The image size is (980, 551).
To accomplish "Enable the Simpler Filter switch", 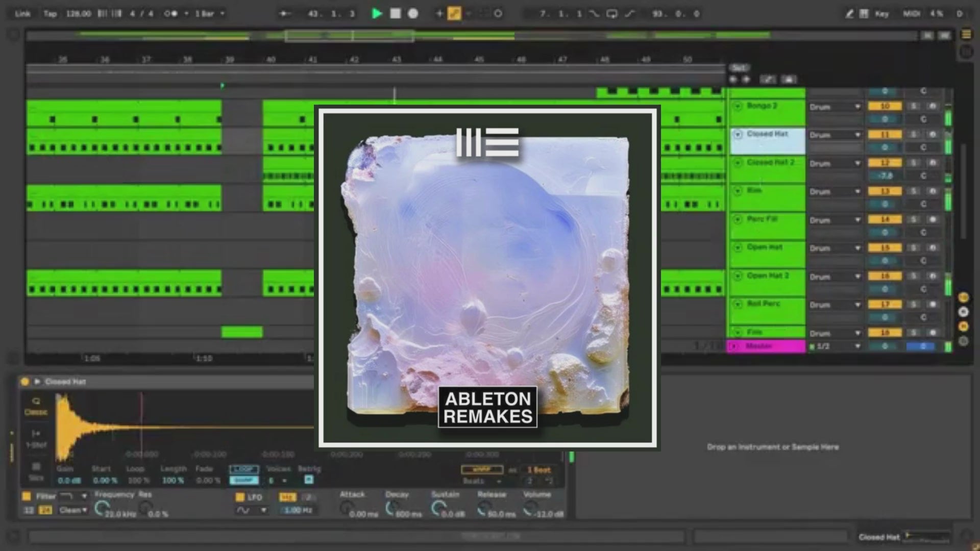I will click(x=26, y=496).
